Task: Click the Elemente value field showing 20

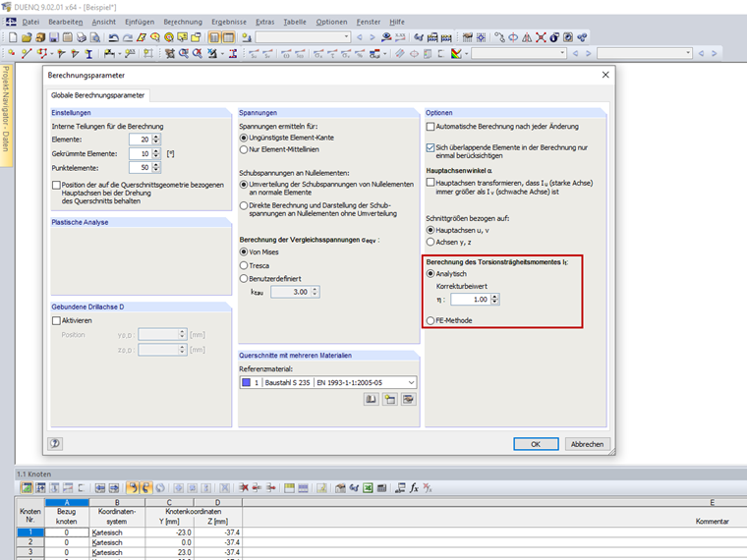Action: pos(141,140)
